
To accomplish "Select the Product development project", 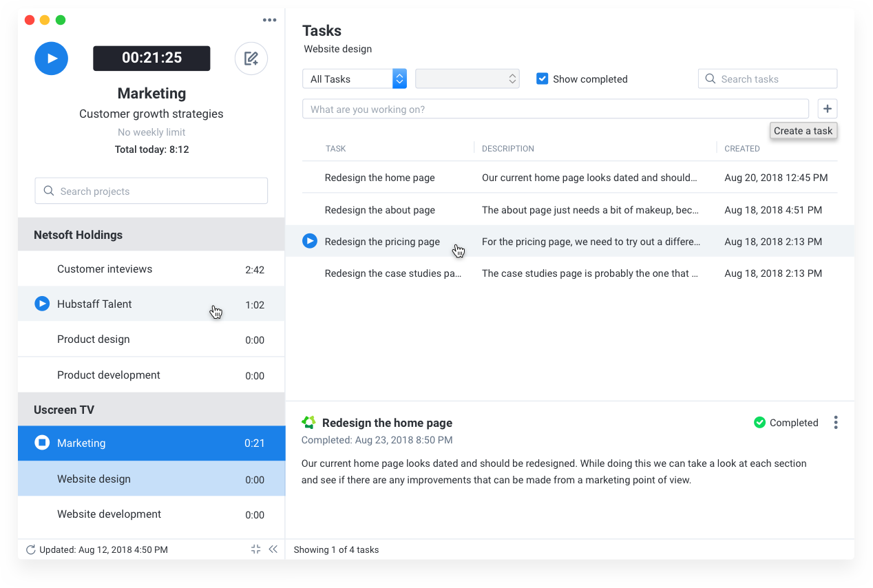I will pyautogui.click(x=151, y=375).
